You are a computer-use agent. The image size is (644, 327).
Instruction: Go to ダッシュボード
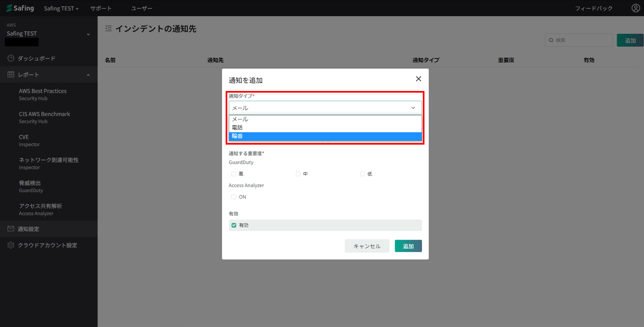[x=49, y=58]
